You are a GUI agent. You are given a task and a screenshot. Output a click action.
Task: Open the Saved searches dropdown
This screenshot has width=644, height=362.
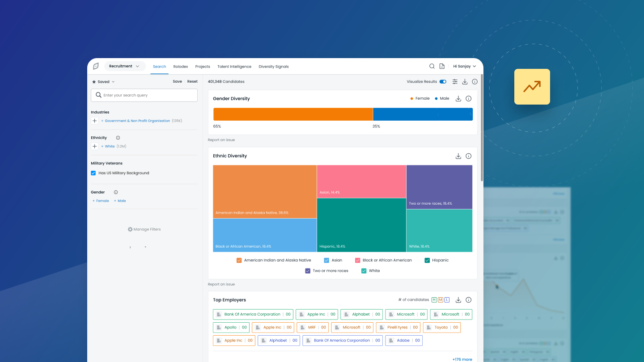click(104, 82)
